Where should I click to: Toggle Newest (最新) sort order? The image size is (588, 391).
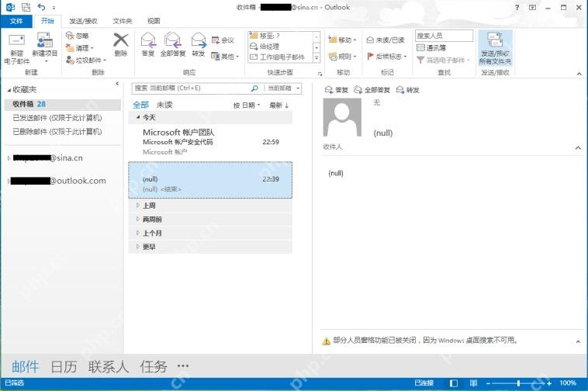pyautogui.click(x=279, y=106)
